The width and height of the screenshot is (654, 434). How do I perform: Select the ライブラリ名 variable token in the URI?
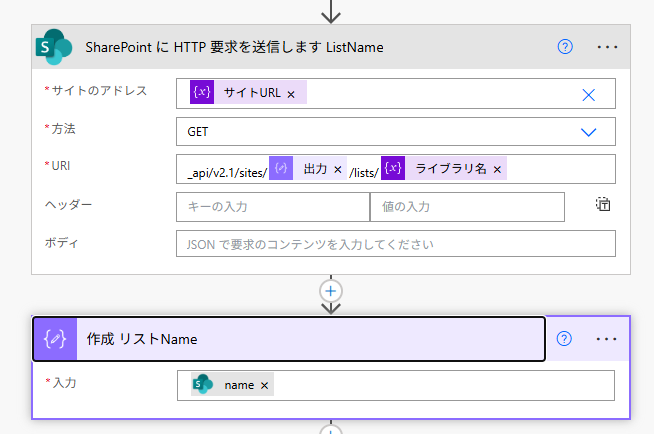click(x=450, y=169)
